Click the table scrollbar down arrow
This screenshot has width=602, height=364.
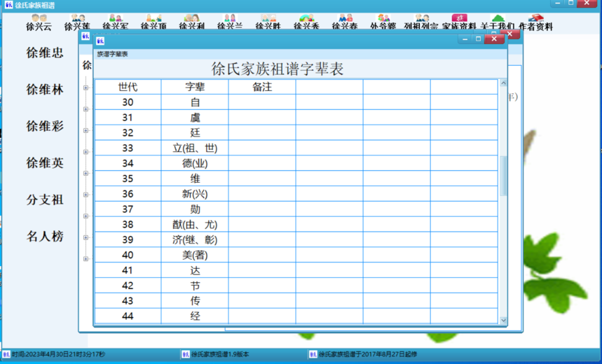[x=503, y=320]
